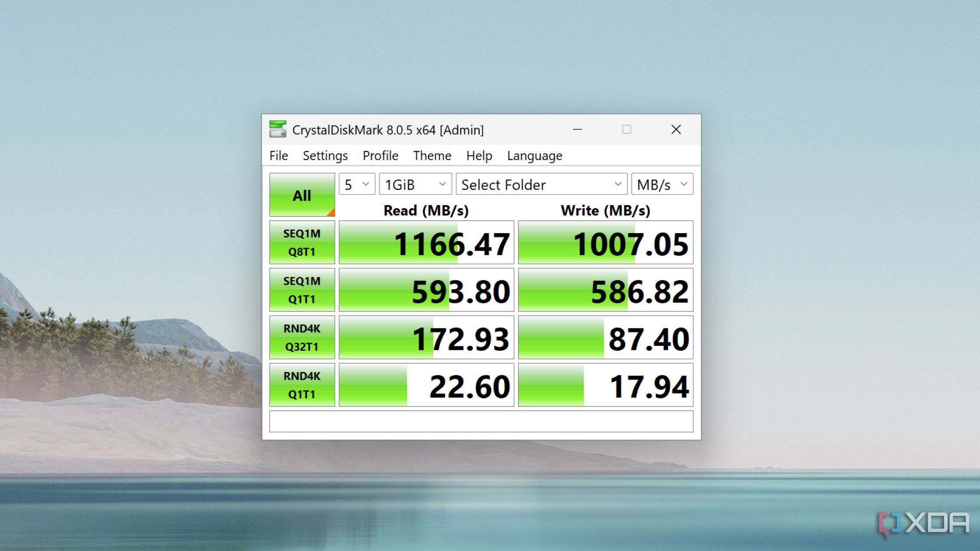Screen dimensions: 980x551
Task: Open the Help menu
Action: [479, 155]
